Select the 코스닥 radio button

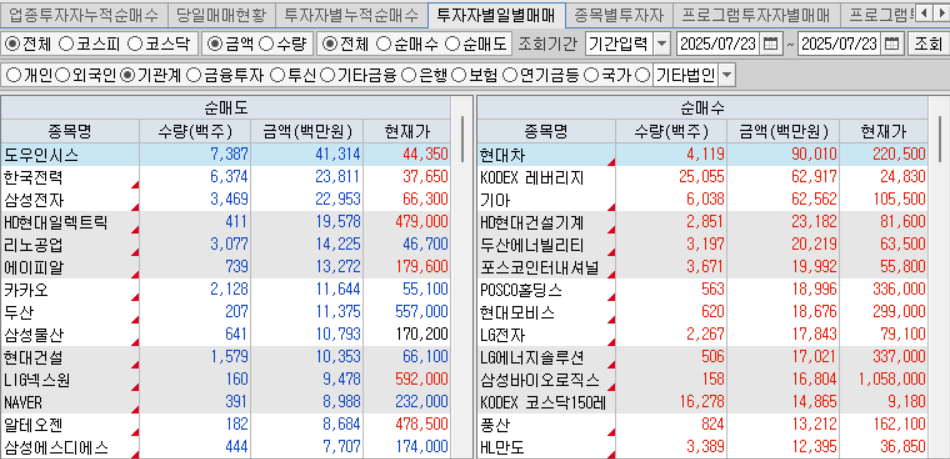pos(159,44)
